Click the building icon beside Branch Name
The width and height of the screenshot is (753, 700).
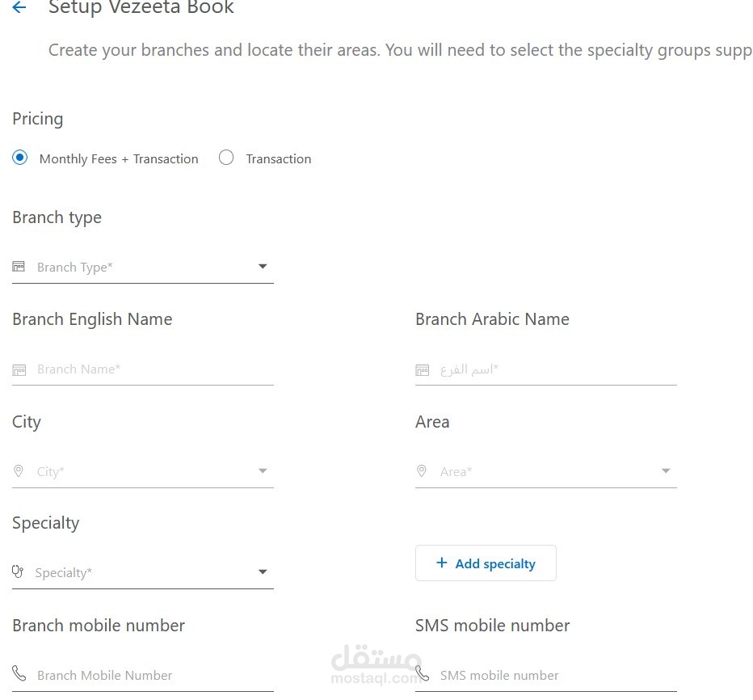tap(19, 369)
